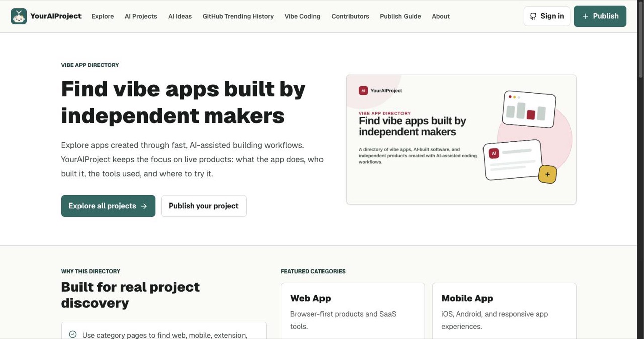Click 'Built for real project discovery' heading
The image size is (644, 339).
click(x=130, y=295)
